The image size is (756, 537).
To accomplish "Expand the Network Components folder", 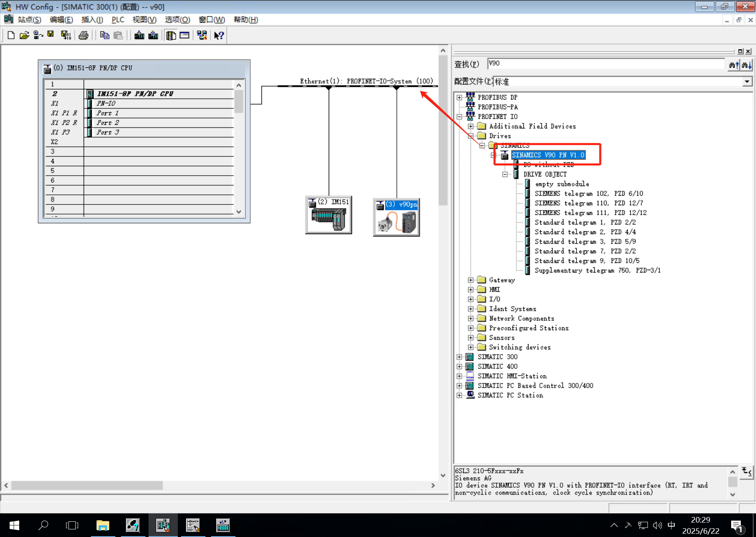I will [x=470, y=318].
